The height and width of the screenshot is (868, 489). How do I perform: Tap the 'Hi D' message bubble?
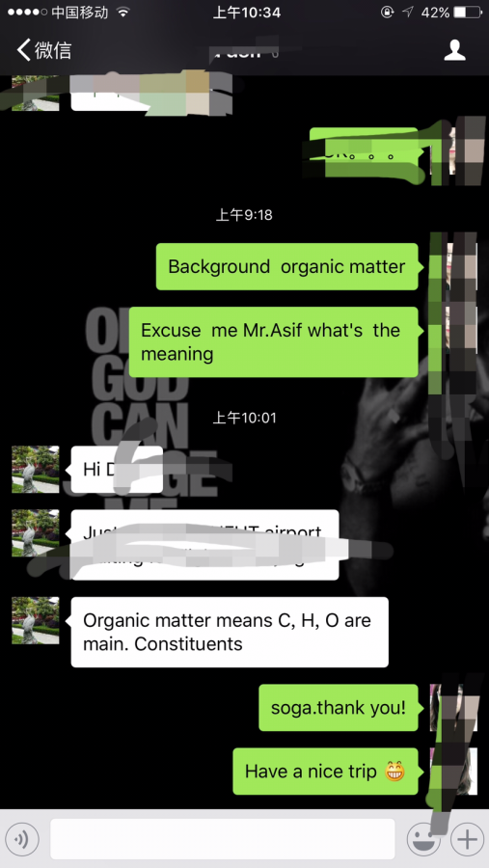coord(117,469)
